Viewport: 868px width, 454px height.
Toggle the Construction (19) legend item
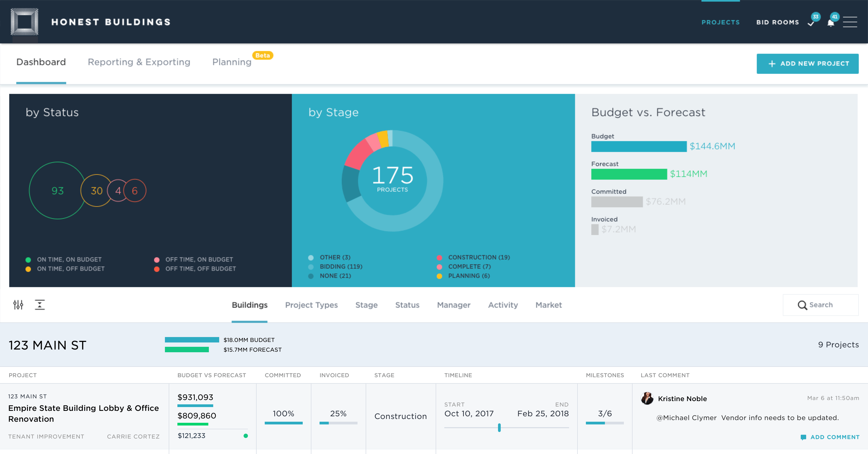click(x=478, y=258)
